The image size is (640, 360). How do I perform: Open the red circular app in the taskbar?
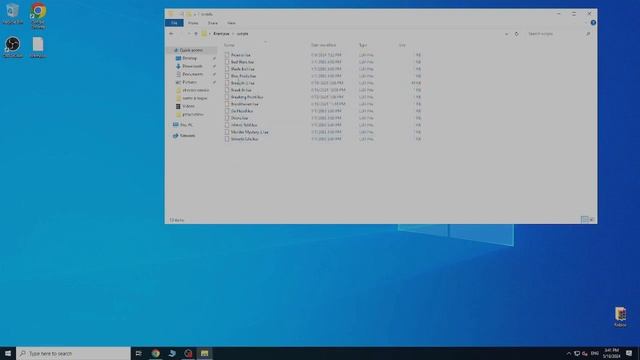(188, 353)
